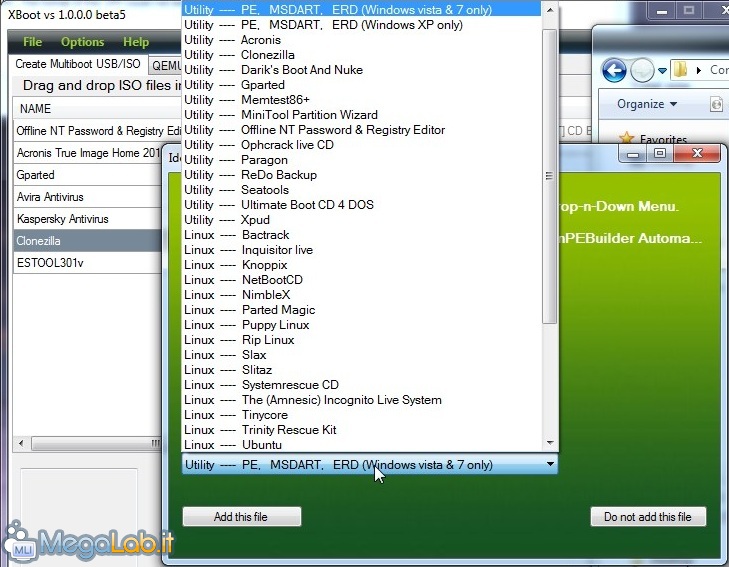Click the Add this file button

point(242,517)
